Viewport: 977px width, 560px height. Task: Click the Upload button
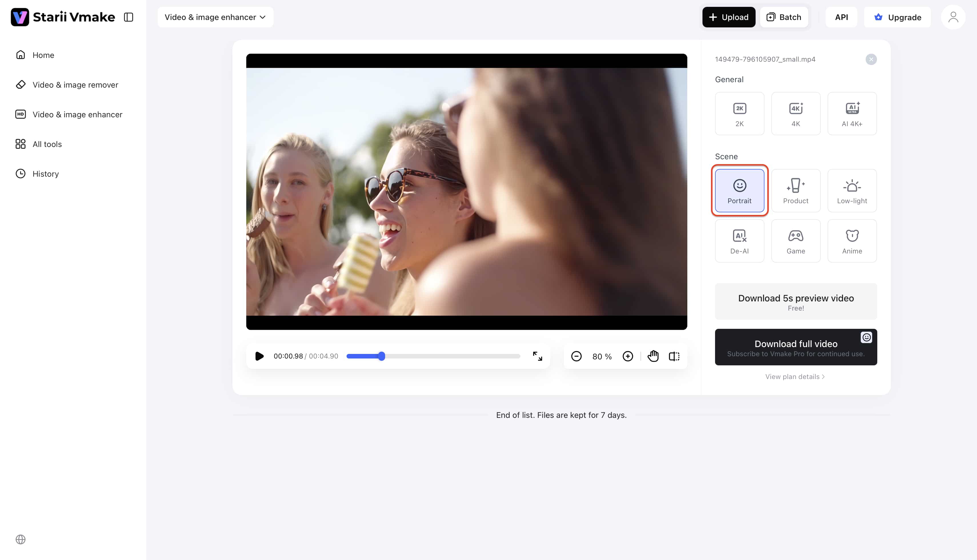click(728, 17)
